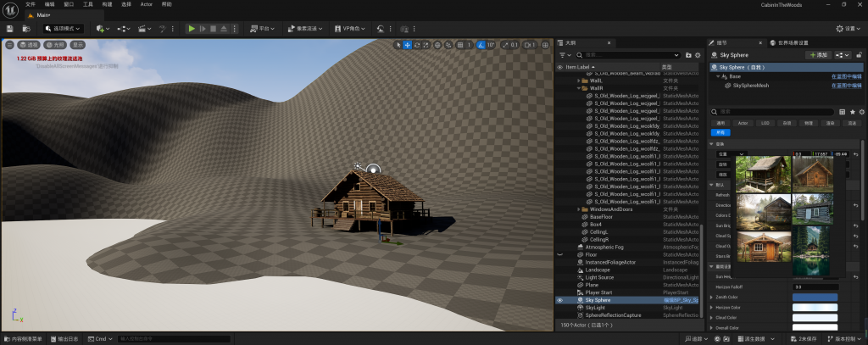The image size is (868, 345).
Task: Click the hamburger menu icon in viewport corner
Action: [8, 45]
